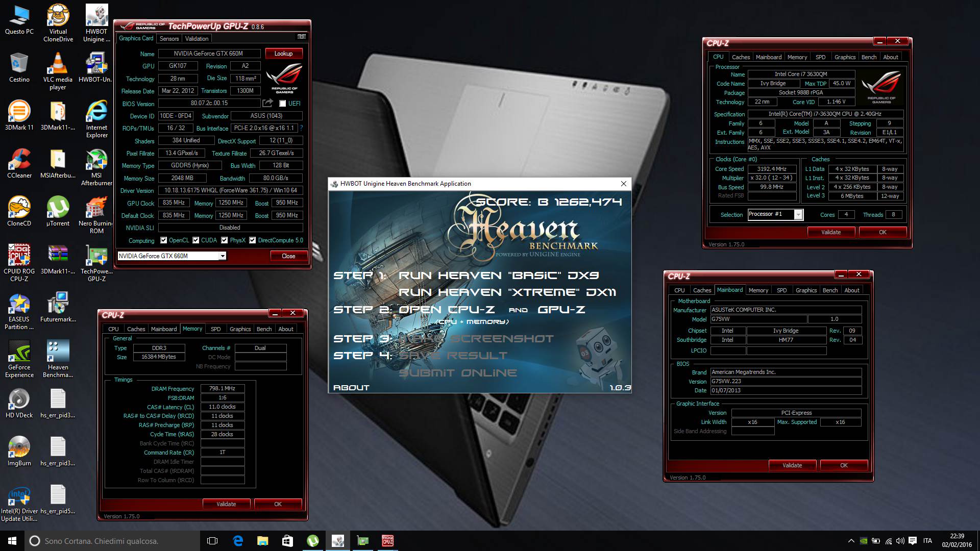Open the 3DMark 11 desktop icon
980x551 pixels.
tap(19, 116)
